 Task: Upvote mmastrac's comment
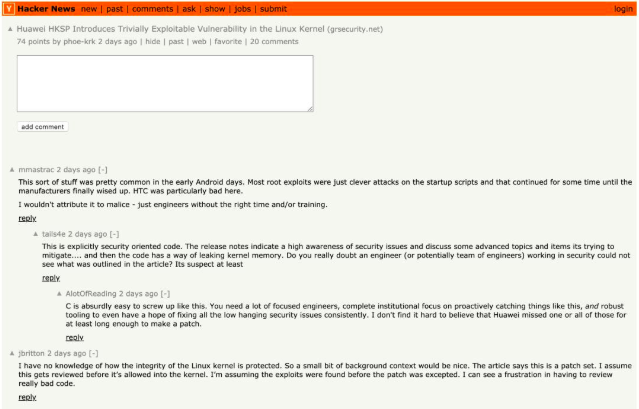12,170
